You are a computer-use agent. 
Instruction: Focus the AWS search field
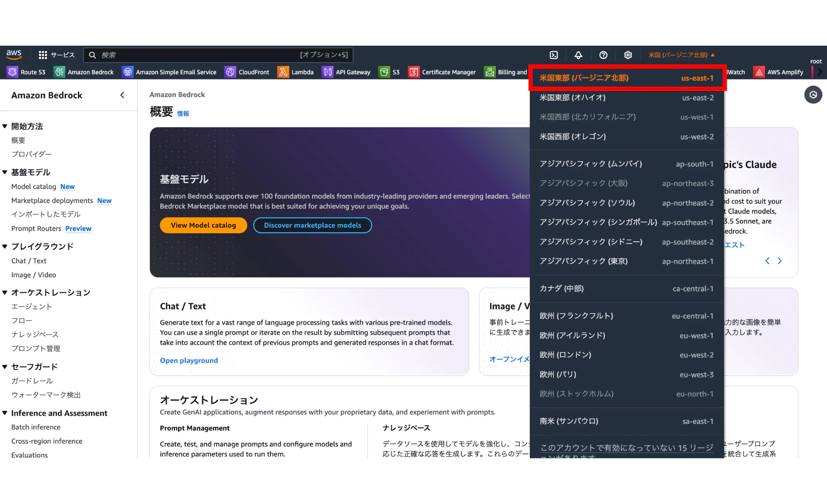click(x=218, y=55)
